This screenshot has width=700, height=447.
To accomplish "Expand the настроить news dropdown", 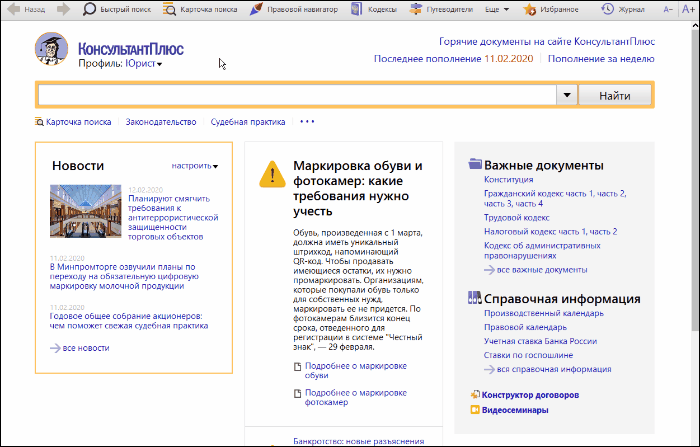I will [195, 166].
